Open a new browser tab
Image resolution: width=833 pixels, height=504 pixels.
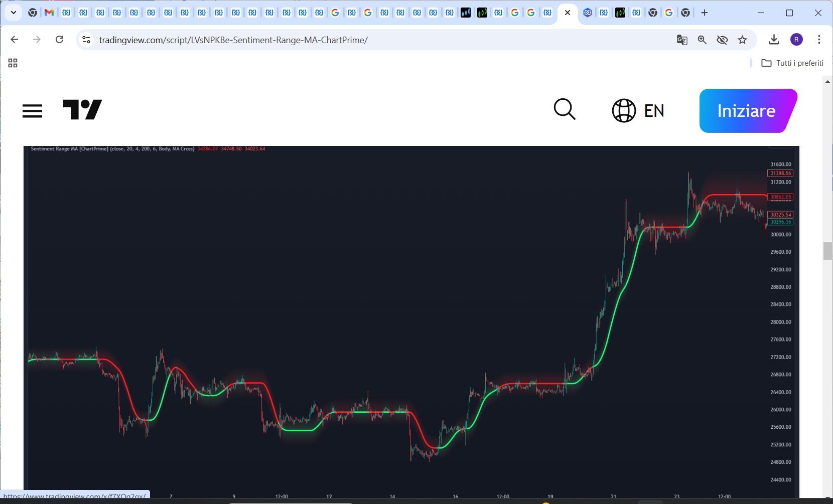(x=705, y=13)
